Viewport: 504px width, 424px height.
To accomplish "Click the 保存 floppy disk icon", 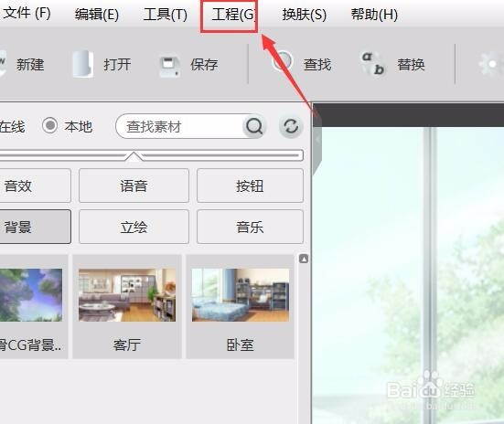I will coord(170,67).
